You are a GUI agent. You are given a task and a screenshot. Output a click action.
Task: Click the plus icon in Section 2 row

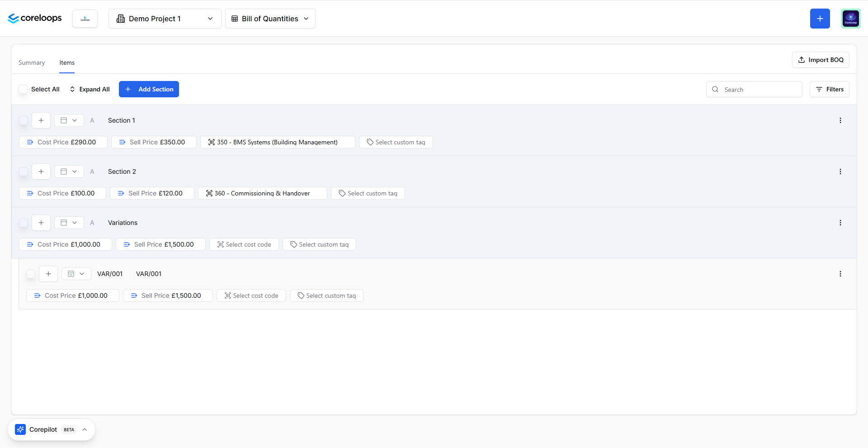[x=41, y=172]
